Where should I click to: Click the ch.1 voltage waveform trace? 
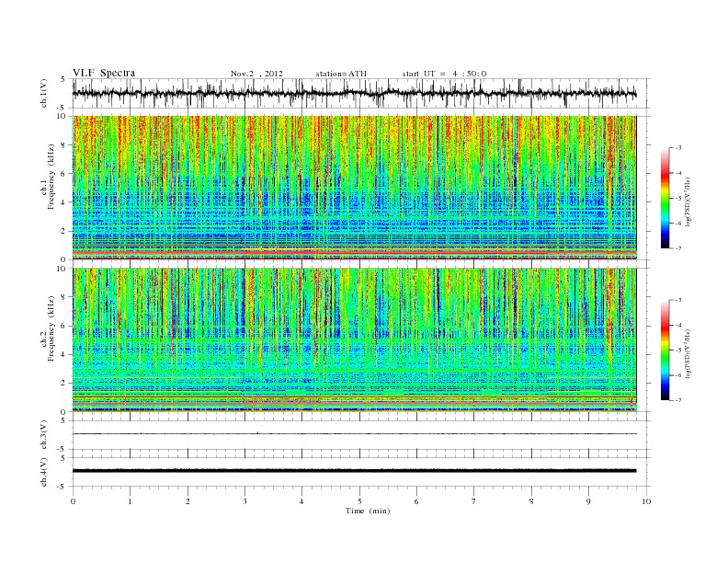354,93
